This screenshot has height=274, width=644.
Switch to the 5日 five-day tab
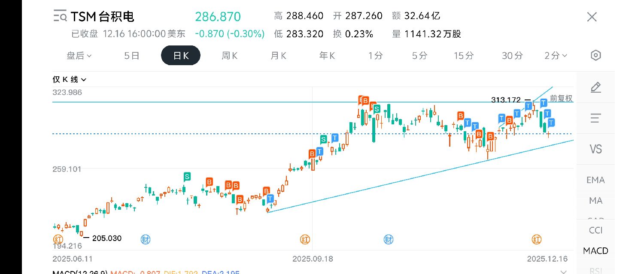click(132, 55)
